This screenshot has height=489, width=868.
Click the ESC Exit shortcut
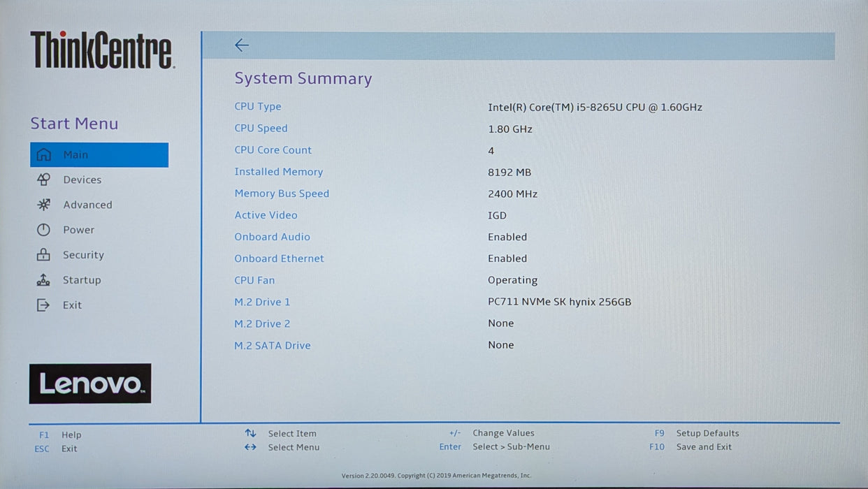click(x=56, y=448)
